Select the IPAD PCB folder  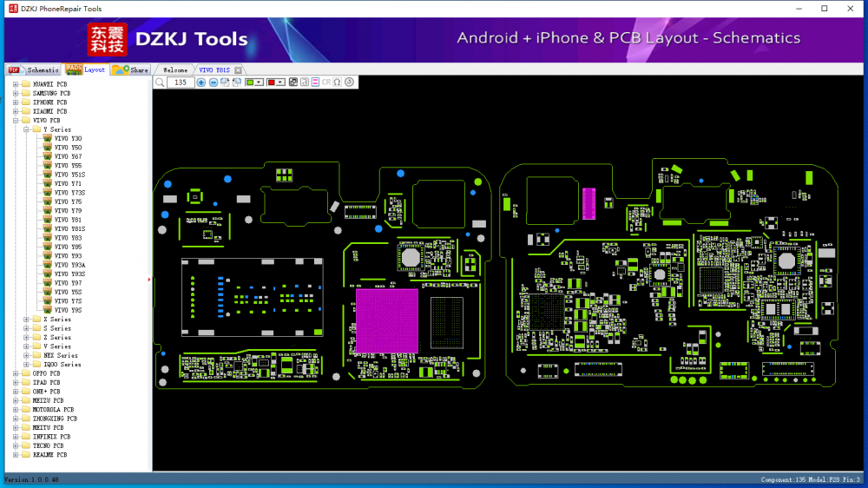point(46,383)
